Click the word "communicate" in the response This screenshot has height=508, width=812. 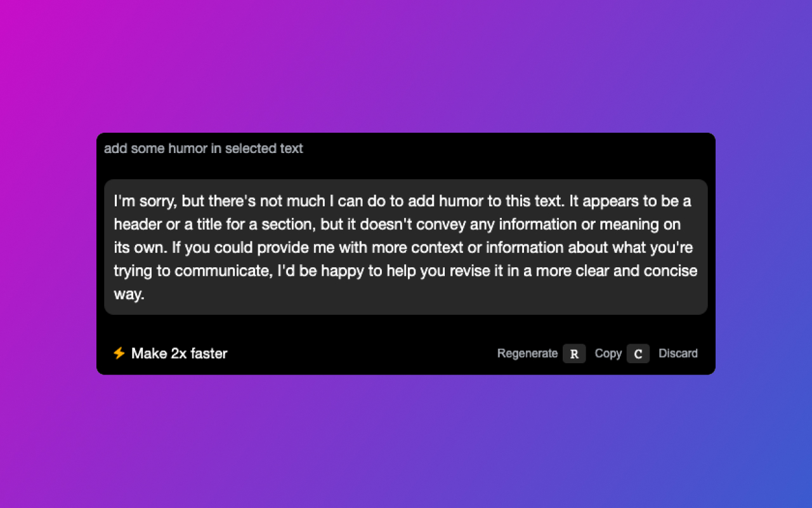click(222, 271)
